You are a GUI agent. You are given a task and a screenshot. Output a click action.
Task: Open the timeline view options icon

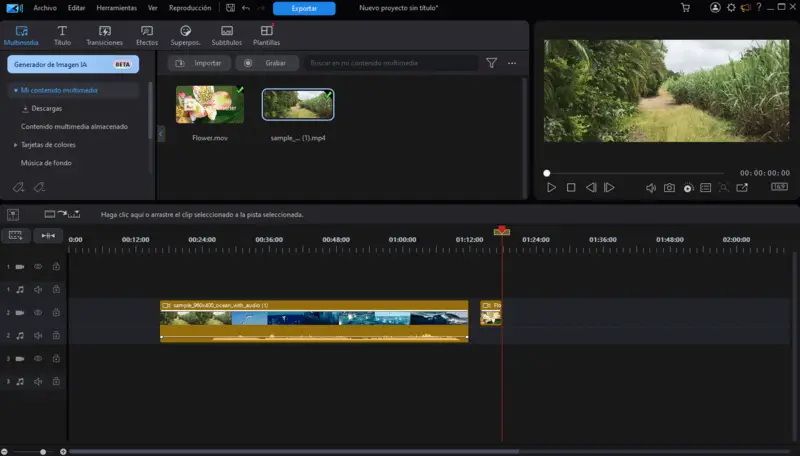13,215
